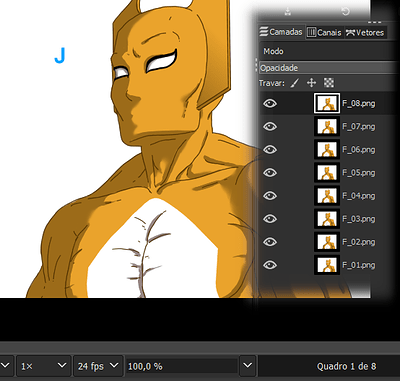Select layer name F_06.png

(359, 150)
